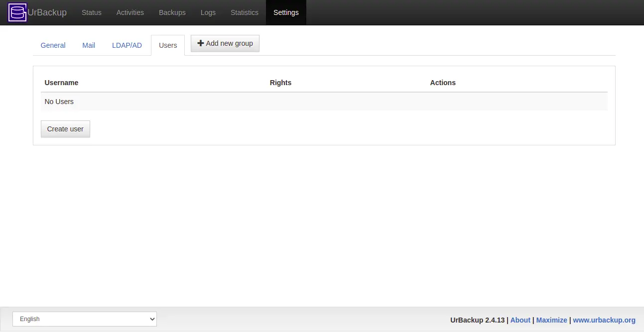This screenshot has width=644, height=334.
Task: Go to the Activities page
Action: tap(130, 12)
